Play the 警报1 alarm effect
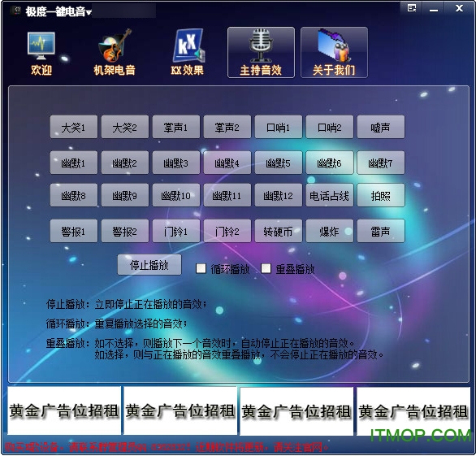The height and width of the screenshot is (456, 476). 74,231
